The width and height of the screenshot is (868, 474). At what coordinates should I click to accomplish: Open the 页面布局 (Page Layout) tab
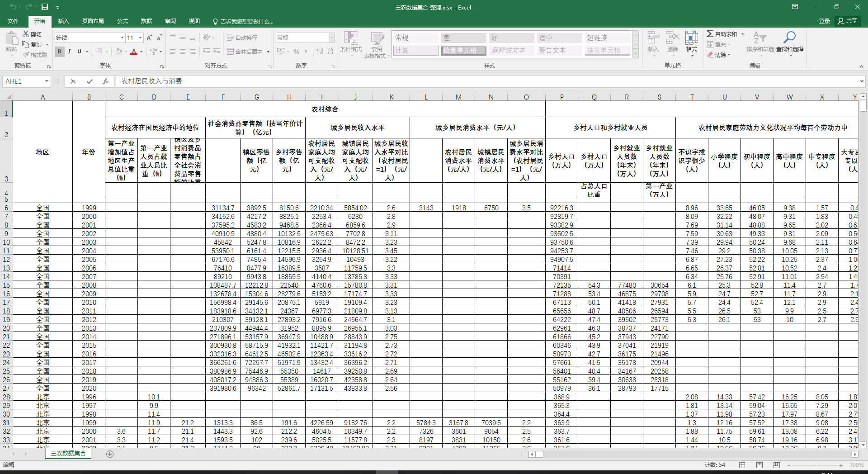[93, 21]
